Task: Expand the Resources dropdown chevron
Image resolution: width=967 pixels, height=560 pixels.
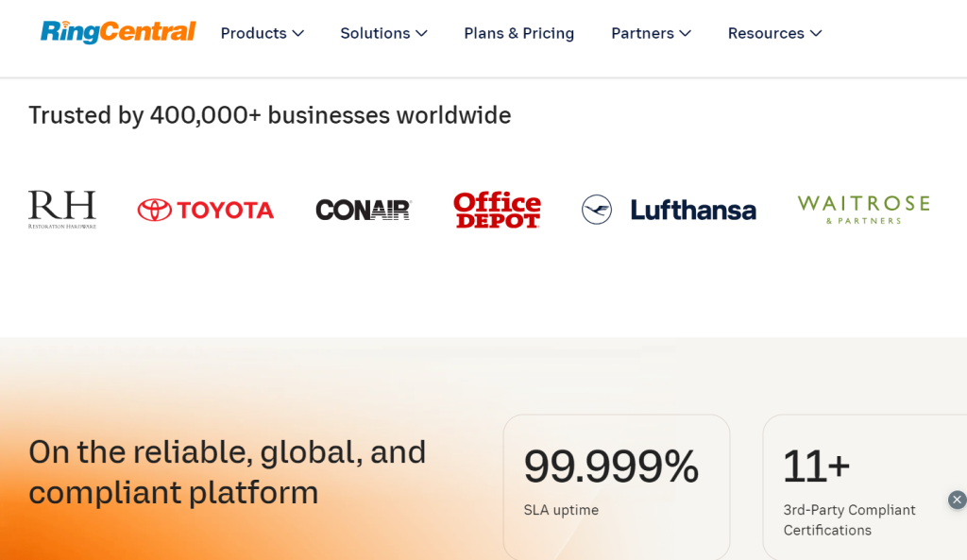Action: 816,33
